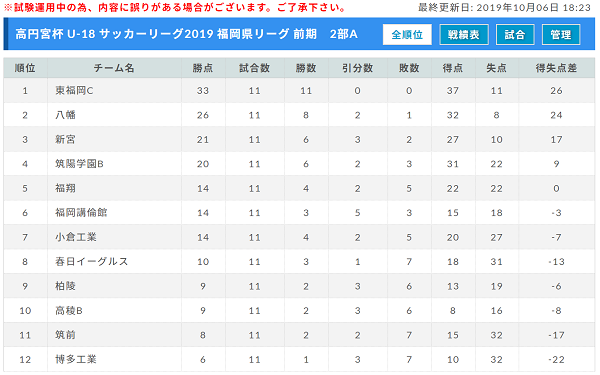
Task: Open the 管理 tab
Action: [x=561, y=34]
